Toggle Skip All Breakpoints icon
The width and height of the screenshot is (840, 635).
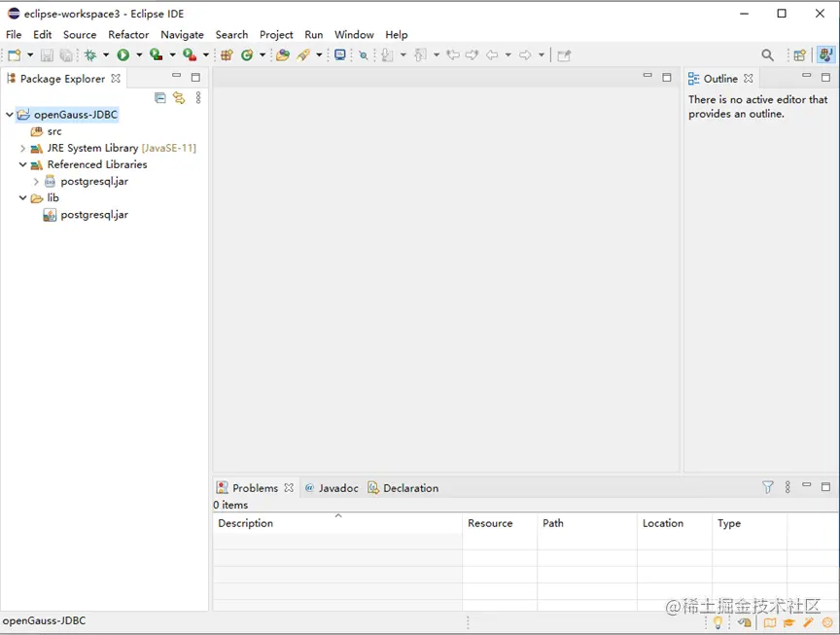click(x=364, y=55)
